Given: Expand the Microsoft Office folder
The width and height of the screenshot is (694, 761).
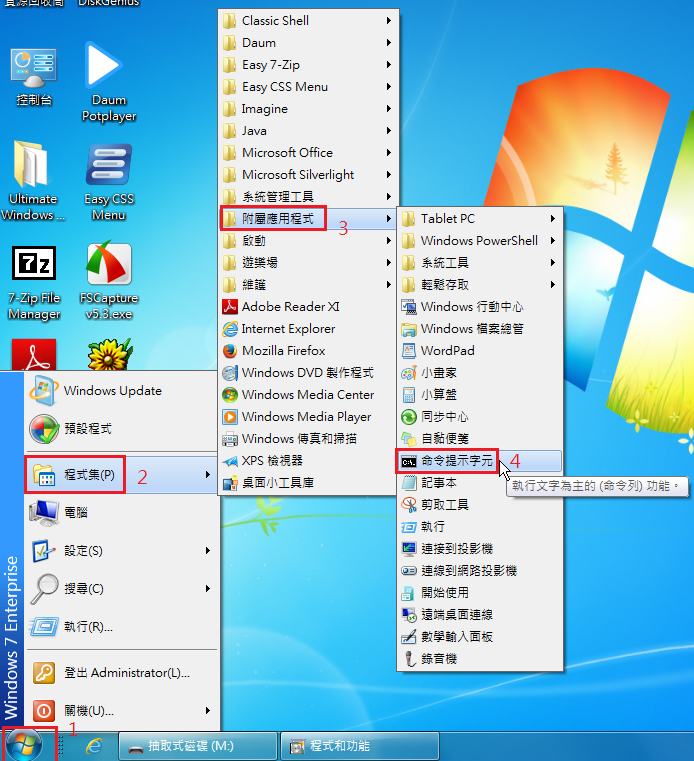Looking at the screenshot, I should 308,152.
